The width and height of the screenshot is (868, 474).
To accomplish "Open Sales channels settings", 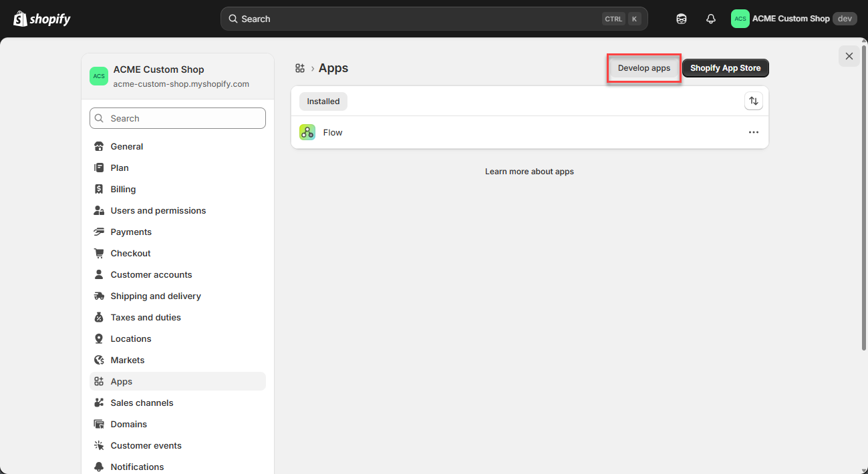I will pos(178,403).
